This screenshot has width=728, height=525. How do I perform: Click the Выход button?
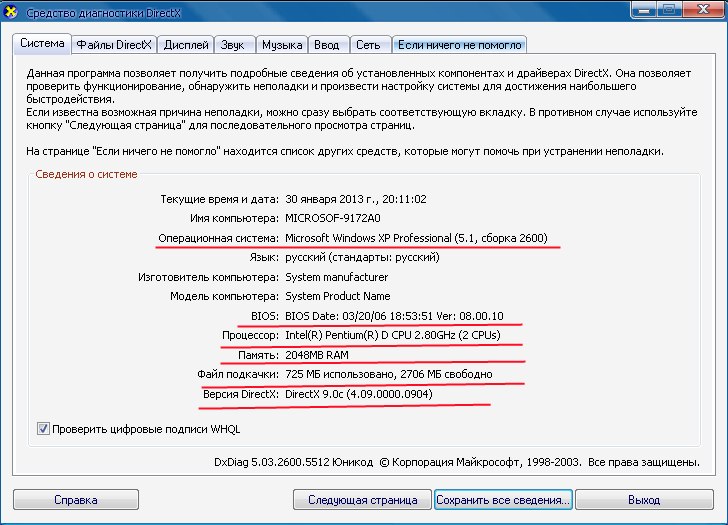coord(644,500)
